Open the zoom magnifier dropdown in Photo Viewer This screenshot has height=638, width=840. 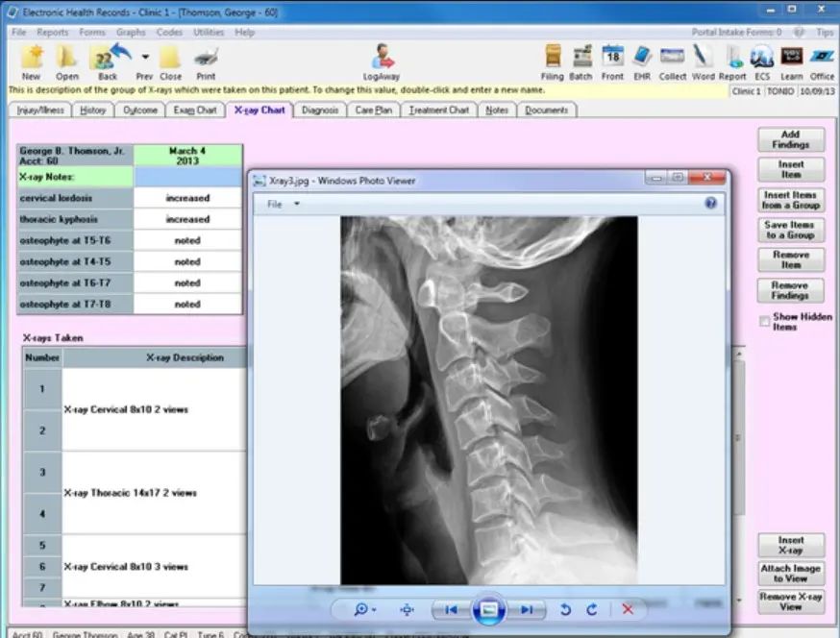tap(365, 609)
